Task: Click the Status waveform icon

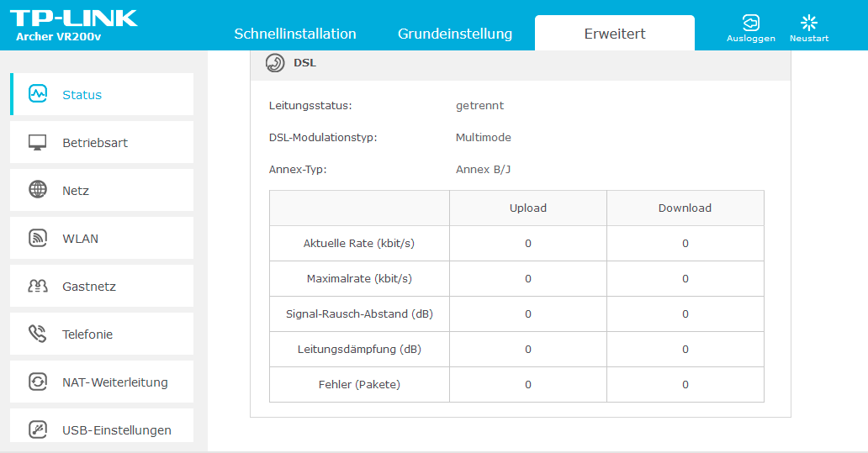Action: click(38, 94)
